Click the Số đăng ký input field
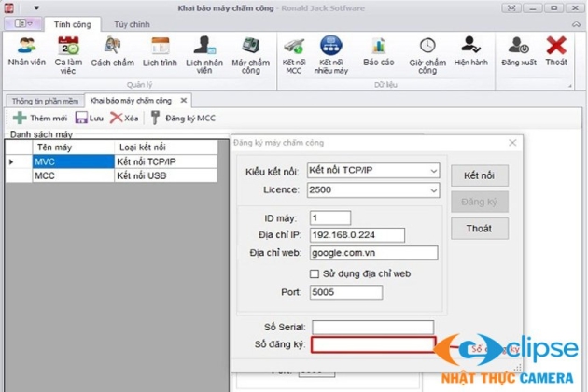 click(x=373, y=344)
